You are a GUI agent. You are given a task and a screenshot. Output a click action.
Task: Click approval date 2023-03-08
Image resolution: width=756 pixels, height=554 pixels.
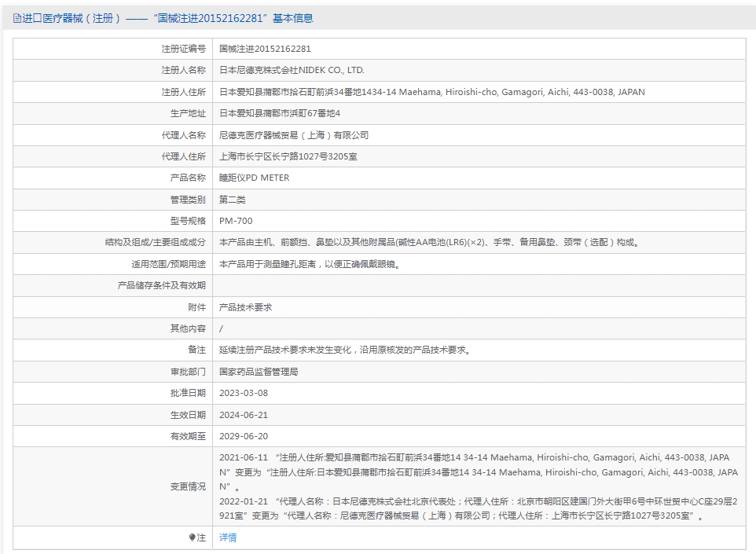tap(244, 393)
